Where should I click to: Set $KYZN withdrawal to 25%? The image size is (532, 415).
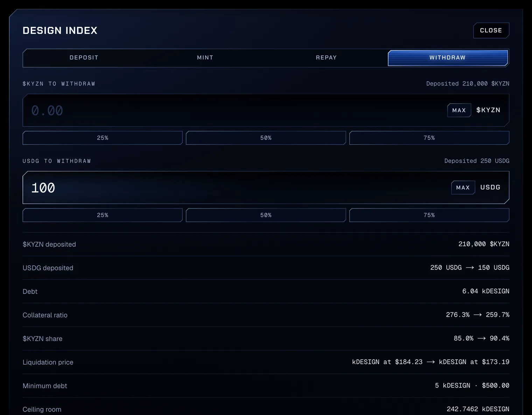click(103, 138)
